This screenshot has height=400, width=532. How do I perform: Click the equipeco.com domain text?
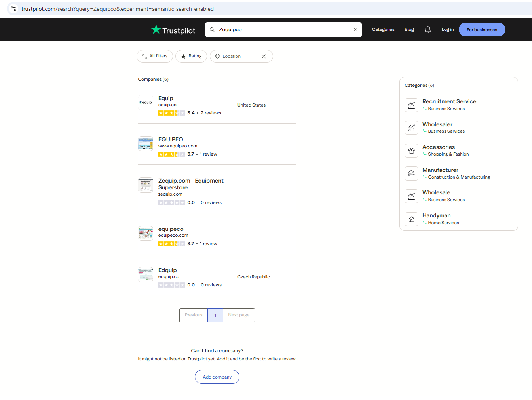click(173, 236)
